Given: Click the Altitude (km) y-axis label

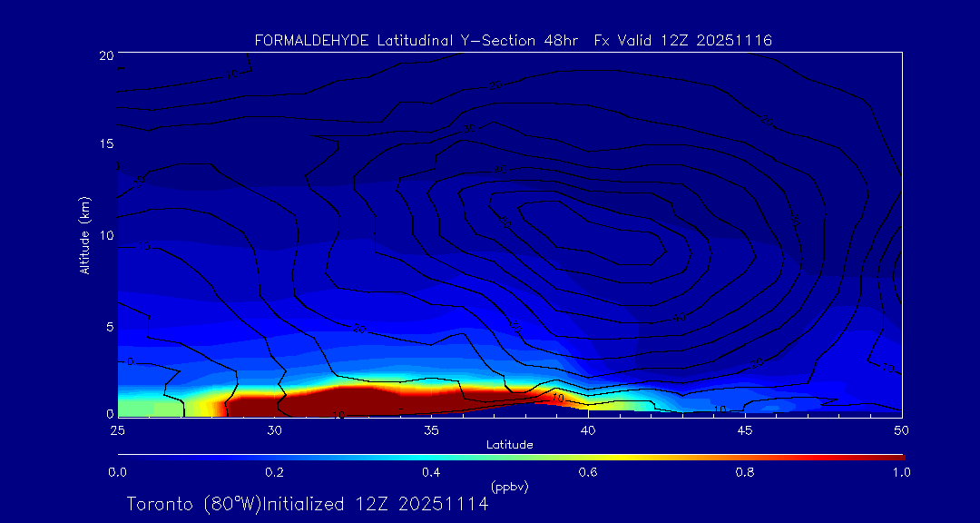Looking at the screenshot, I should click(x=84, y=235).
